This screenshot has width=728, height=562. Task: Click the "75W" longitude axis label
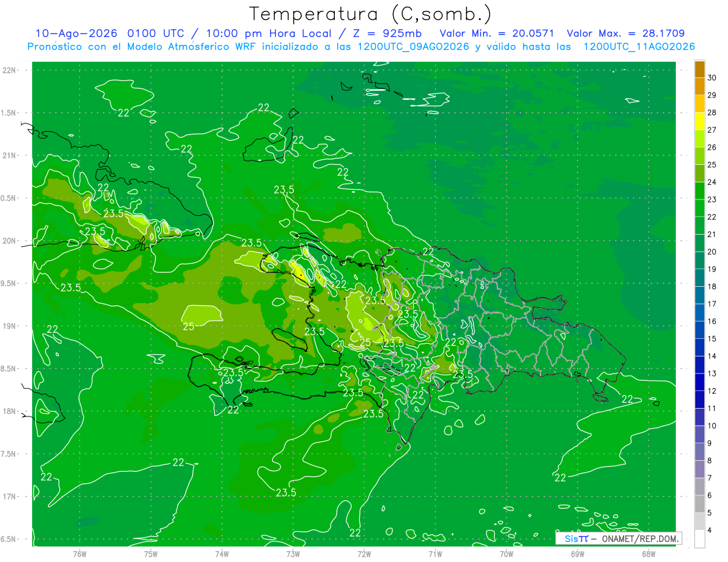(x=151, y=554)
